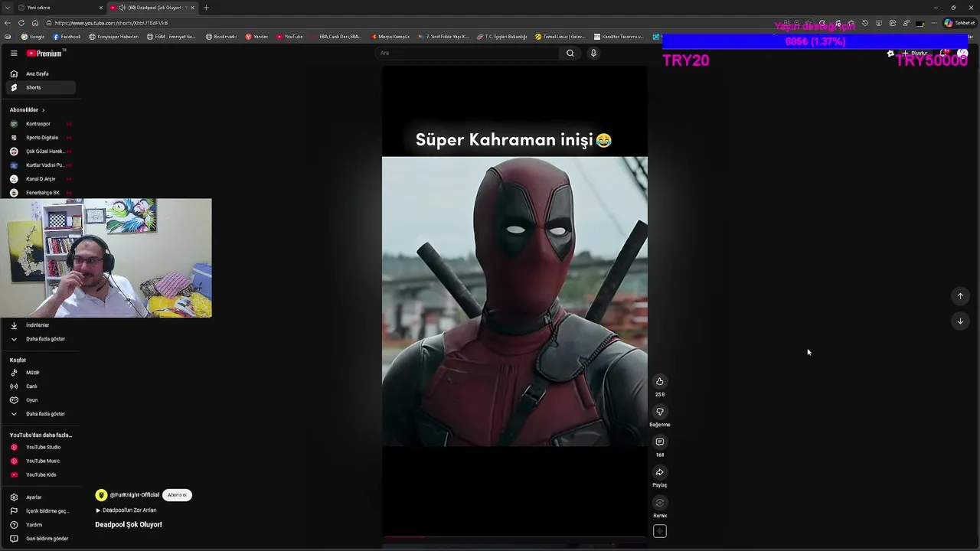Close the Yeni sekme tab
The image size is (980, 551).
[x=100, y=8]
